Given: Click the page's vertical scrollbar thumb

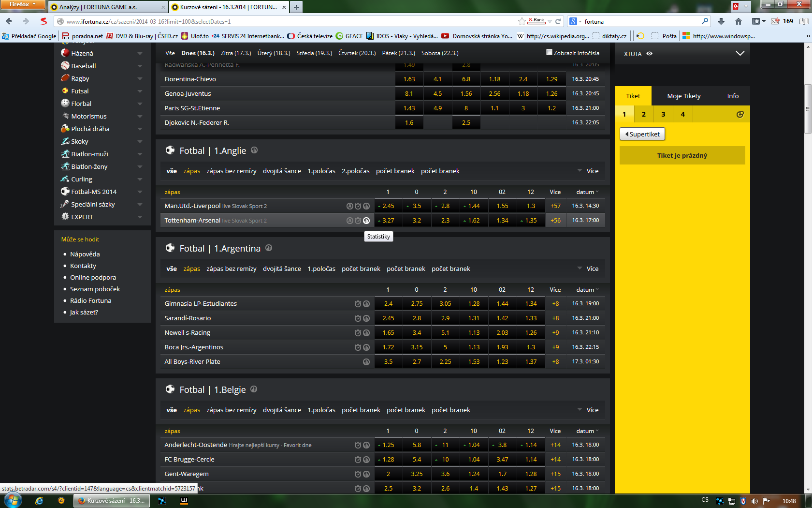Looking at the screenshot, I should pyautogui.click(x=808, y=109).
